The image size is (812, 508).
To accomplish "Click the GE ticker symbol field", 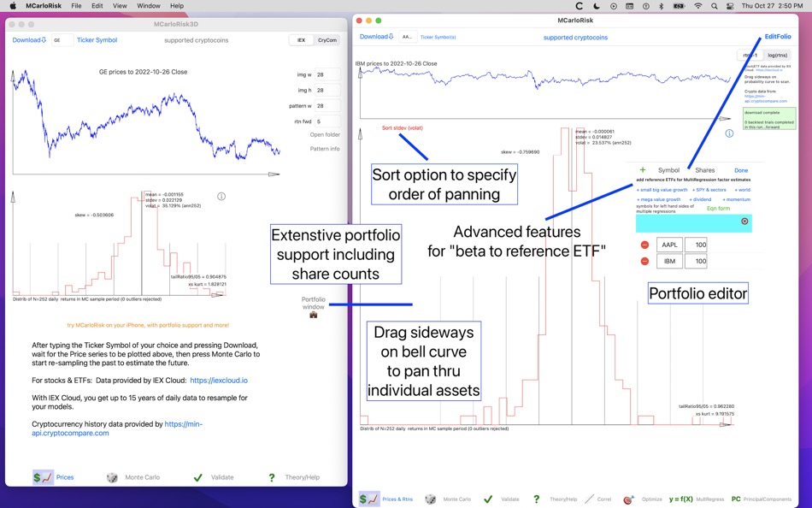I will point(62,40).
